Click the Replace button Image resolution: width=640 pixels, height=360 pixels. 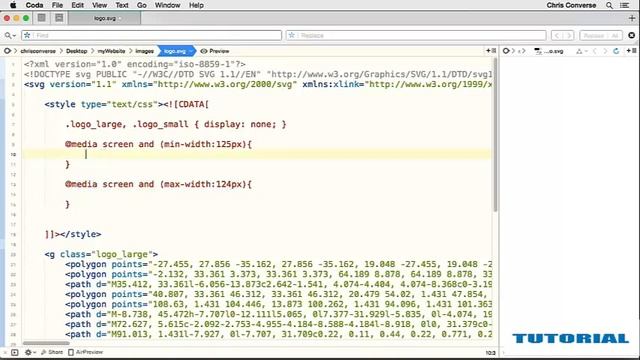(593, 36)
